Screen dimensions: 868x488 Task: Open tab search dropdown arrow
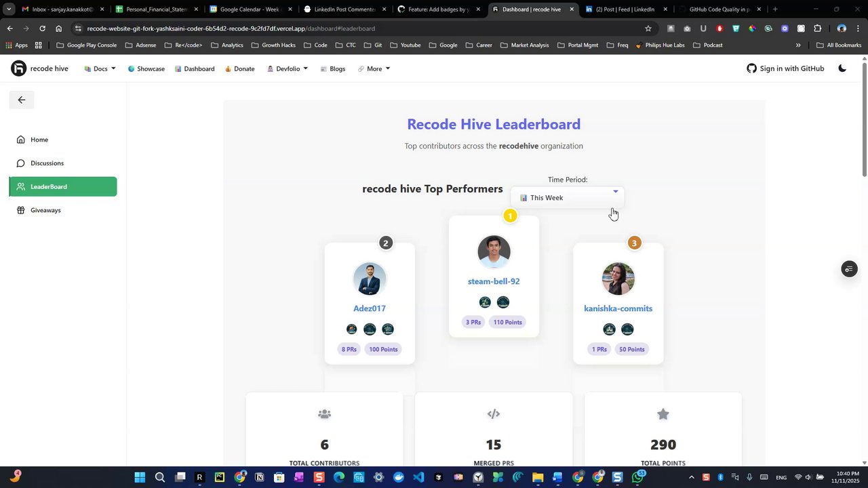pyautogui.click(x=9, y=9)
